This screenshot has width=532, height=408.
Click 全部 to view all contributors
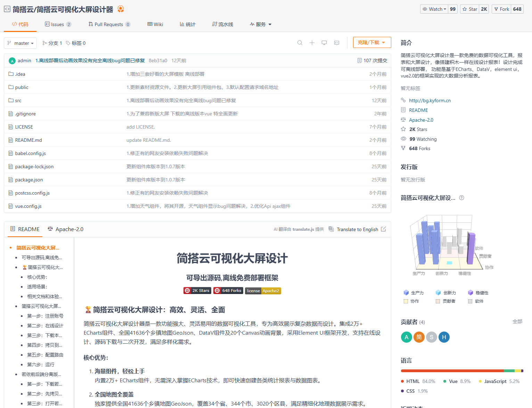[517, 321]
